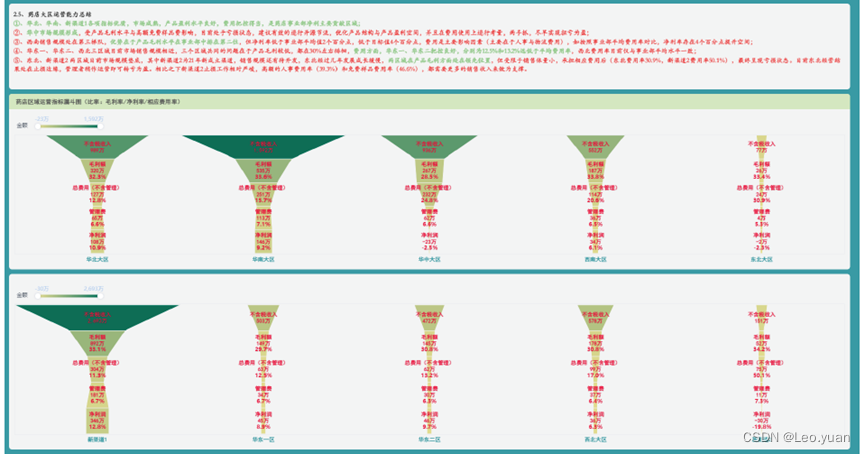Select the 净利润 segment of the 西南大区 funnel
The image size is (865, 454).
tap(595, 242)
